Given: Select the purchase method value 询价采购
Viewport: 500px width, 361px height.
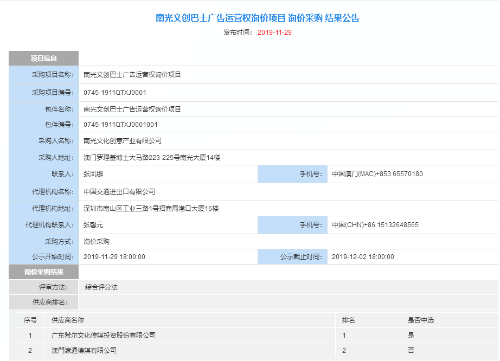Looking at the screenshot, I should tap(96, 241).
